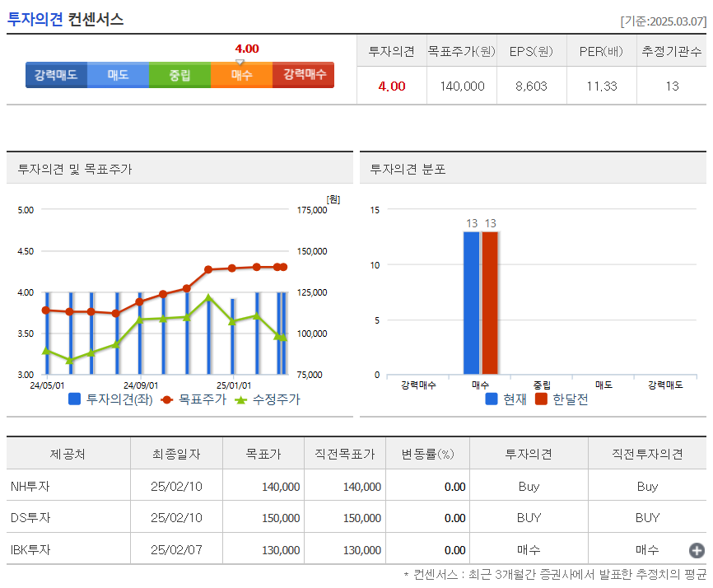The image size is (713, 588).
Task: Select the PER(배) column header
Action: [x=600, y=50]
